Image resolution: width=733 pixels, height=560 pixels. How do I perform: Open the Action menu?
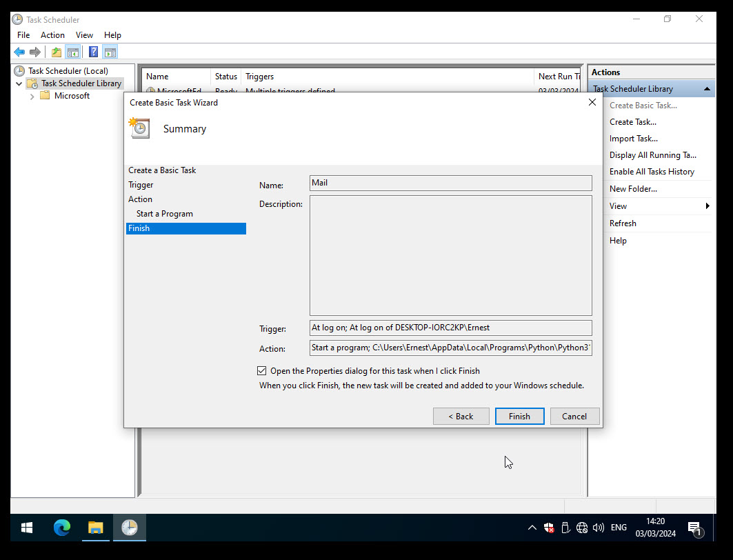click(x=52, y=35)
